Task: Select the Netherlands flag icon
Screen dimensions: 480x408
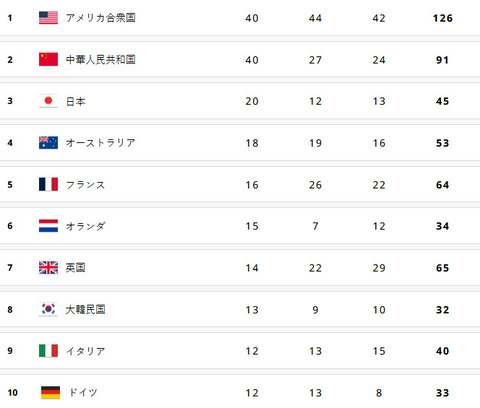Action: click(x=48, y=226)
